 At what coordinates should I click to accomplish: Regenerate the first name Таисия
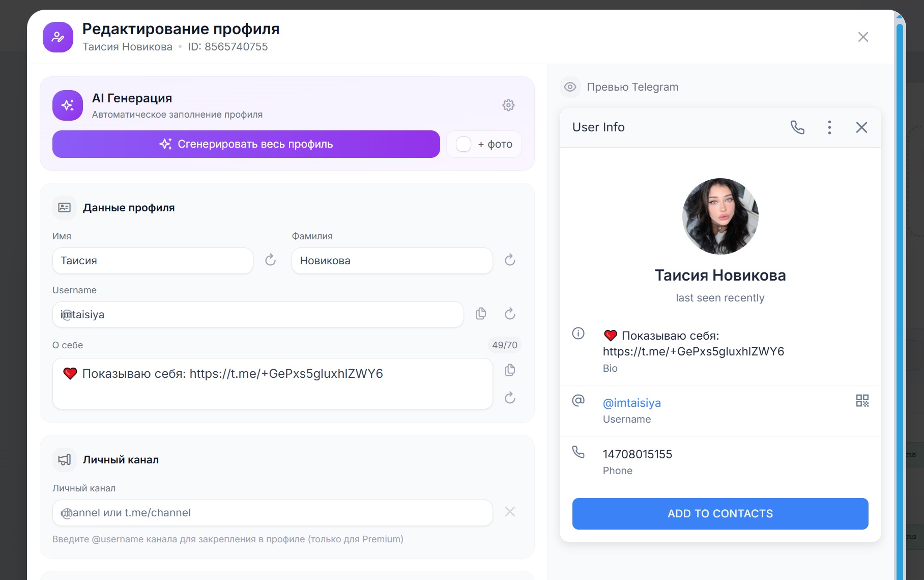(x=270, y=260)
